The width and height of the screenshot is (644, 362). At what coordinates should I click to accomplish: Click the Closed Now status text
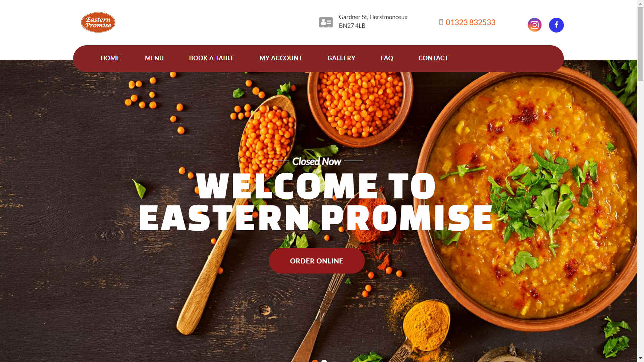click(317, 162)
